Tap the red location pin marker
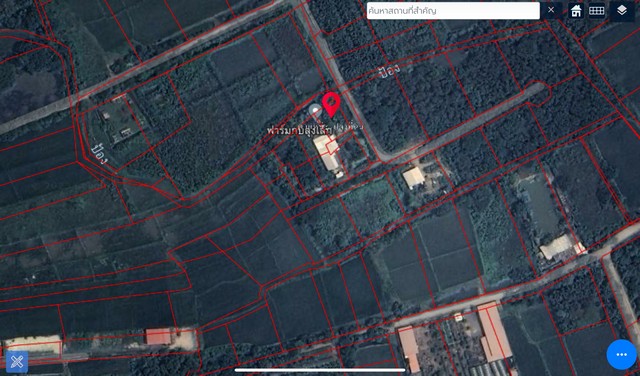Image resolution: width=640 pixels, height=376 pixels. coord(331,105)
